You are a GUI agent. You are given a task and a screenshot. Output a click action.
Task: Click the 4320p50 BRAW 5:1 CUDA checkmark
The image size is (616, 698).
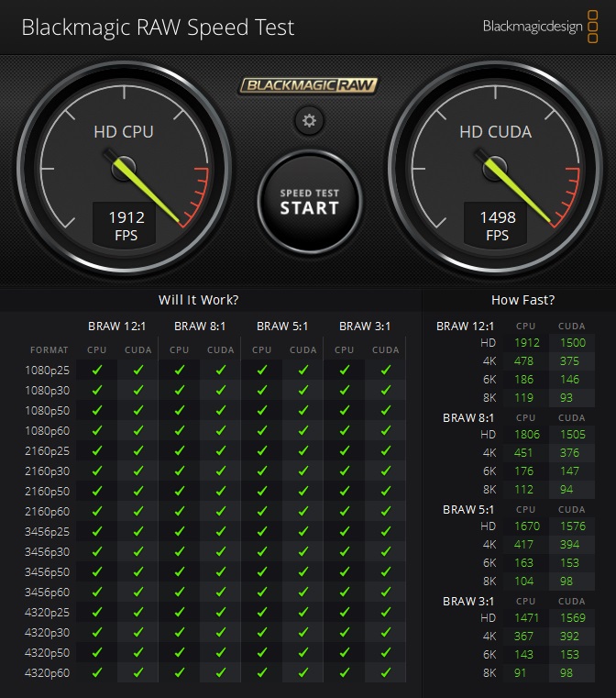click(x=303, y=652)
